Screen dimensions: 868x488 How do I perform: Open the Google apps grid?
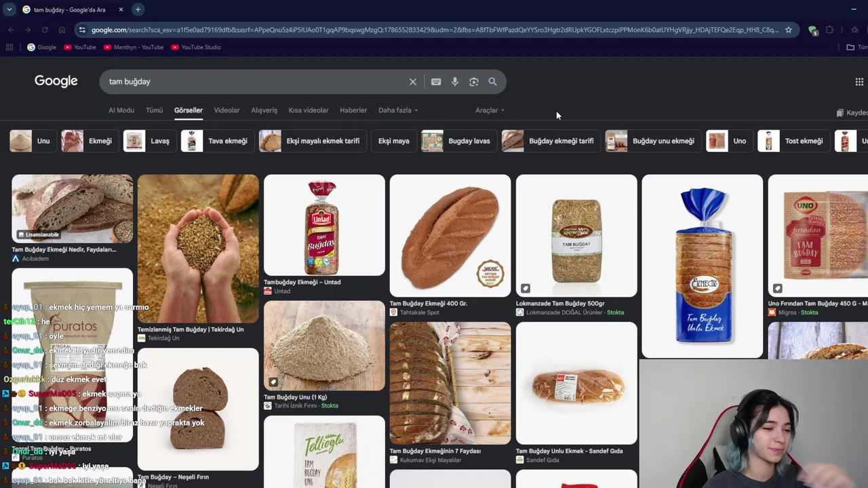click(x=859, y=82)
